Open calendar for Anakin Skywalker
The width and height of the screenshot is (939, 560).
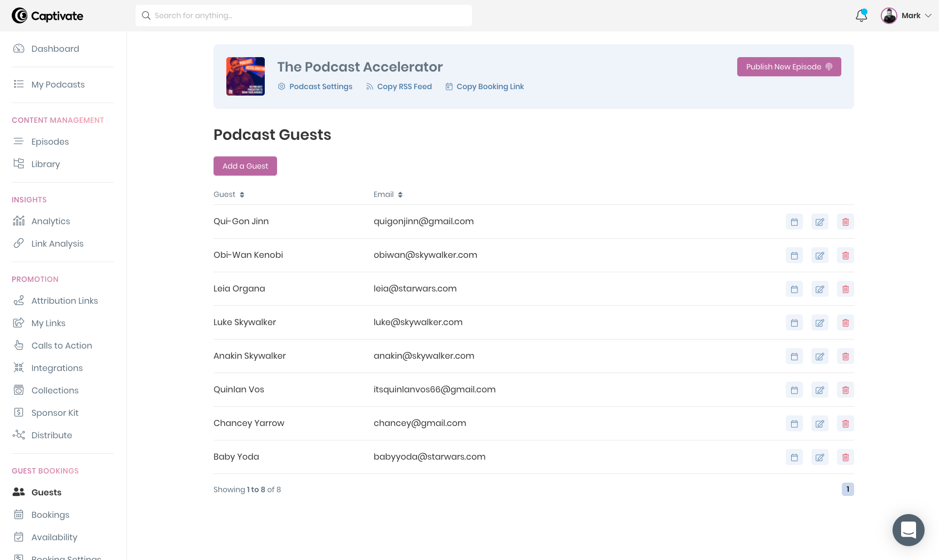point(794,357)
